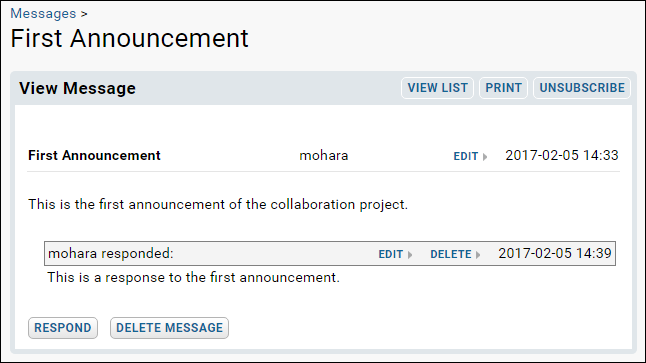This screenshot has width=646, height=363.
Task: Unsubscribe from this message thread
Action: 582,88
